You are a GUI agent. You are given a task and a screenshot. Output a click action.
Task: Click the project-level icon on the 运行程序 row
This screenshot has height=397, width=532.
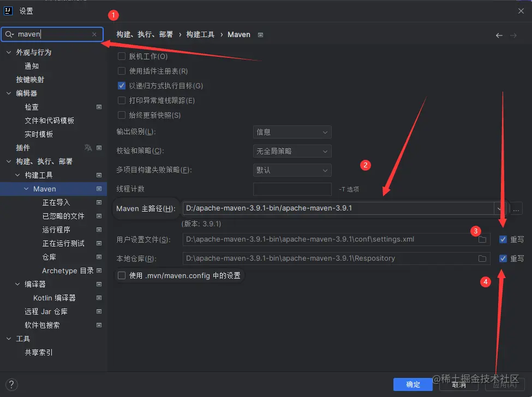99,230
